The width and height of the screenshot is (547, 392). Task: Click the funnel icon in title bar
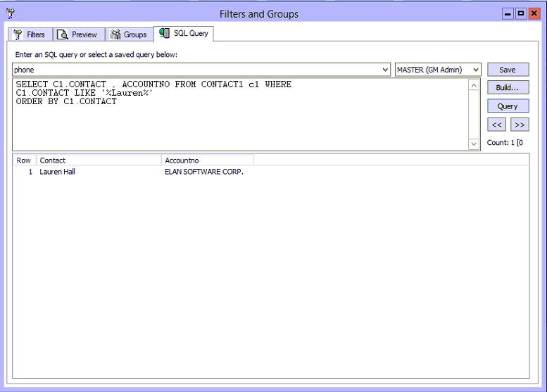(10, 13)
